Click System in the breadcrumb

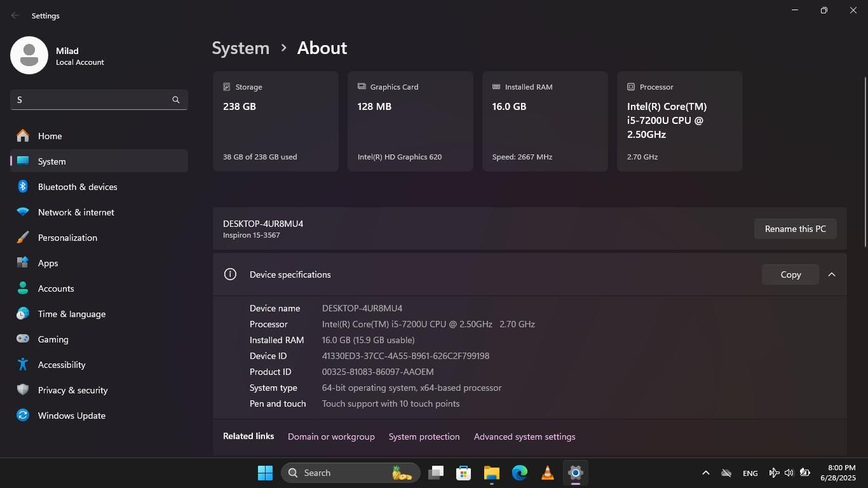(241, 48)
